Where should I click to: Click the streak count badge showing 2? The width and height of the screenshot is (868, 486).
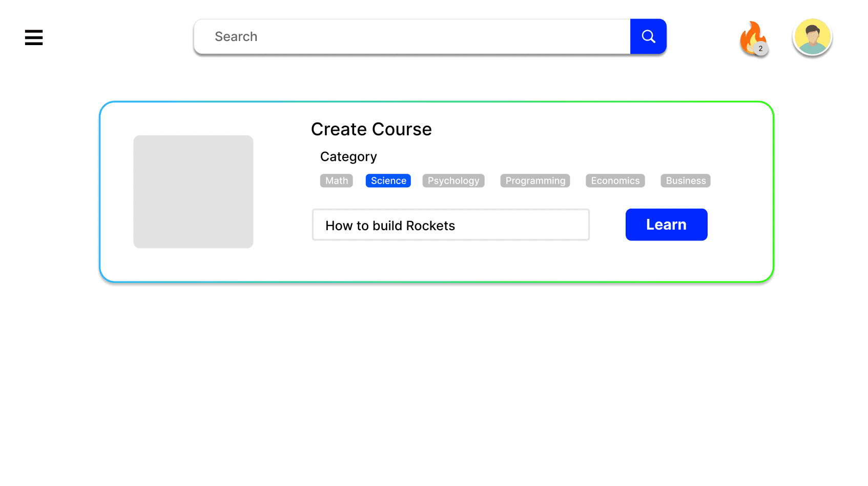pyautogui.click(x=760, y=49)
